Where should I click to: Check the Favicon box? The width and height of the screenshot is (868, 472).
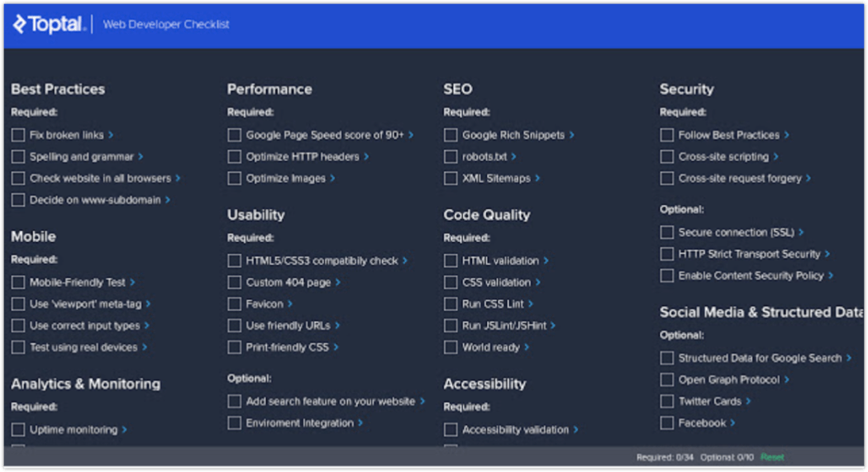tap(234, 304)
